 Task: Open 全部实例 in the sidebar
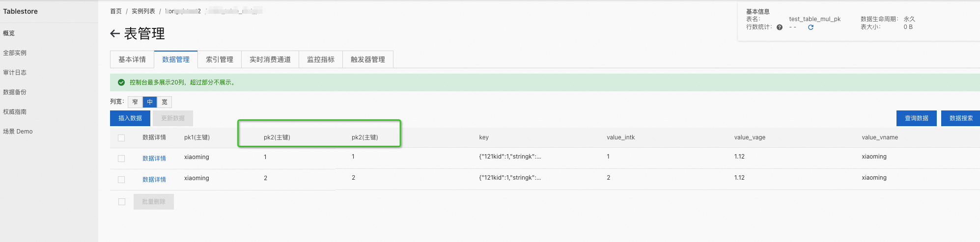pyautogui.click(x=15, y=53)
